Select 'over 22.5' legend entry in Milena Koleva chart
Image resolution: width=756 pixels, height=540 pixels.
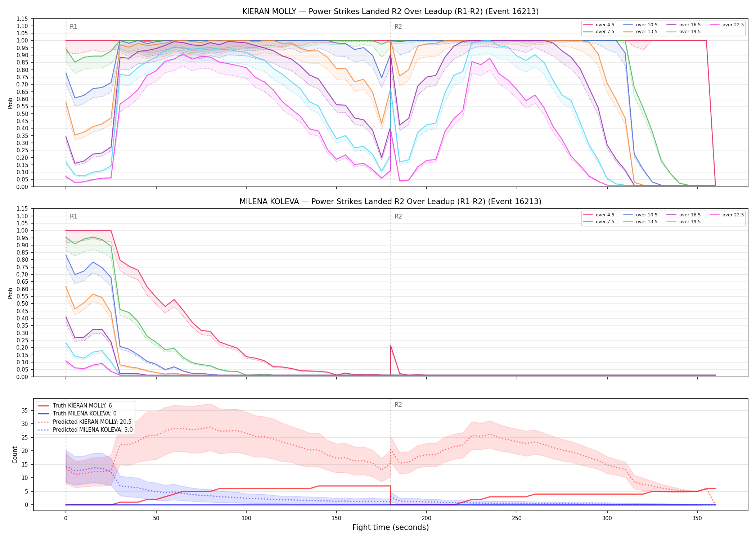coord(727,215)
